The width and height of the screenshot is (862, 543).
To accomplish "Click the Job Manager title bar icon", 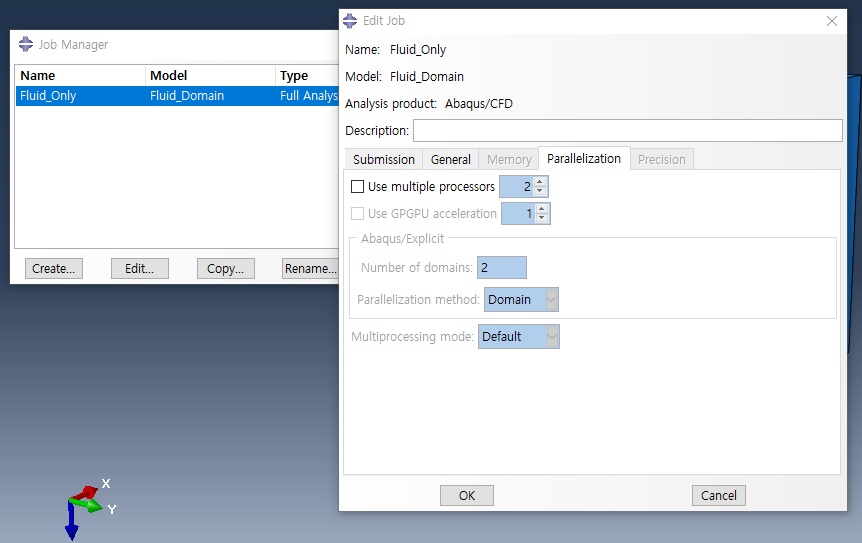I will [25, 44].
